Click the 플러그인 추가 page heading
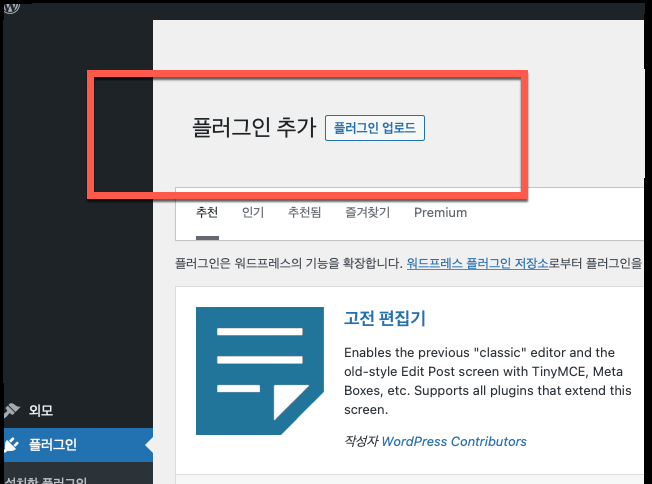The width and height of the screenshot is (652, 484). click(x=254, y=127)
